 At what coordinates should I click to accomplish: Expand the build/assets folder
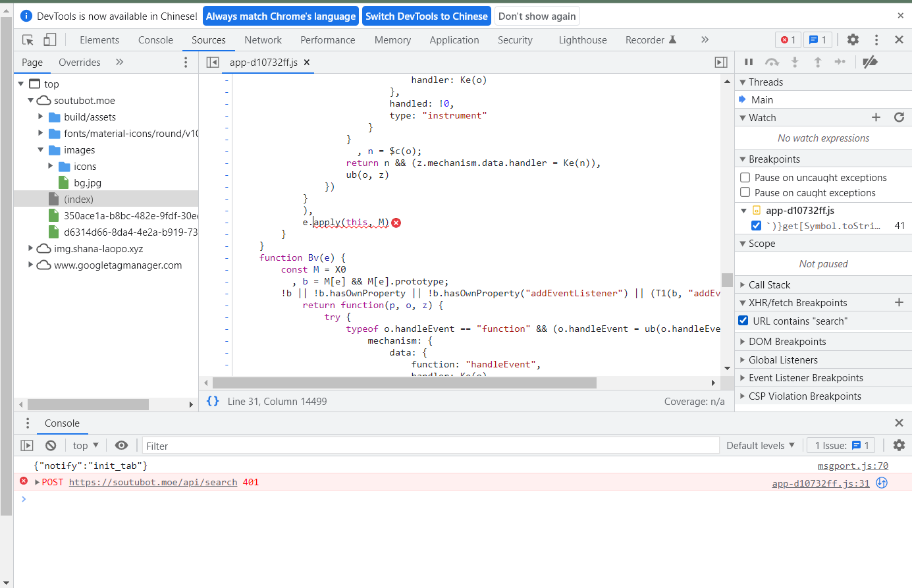pos(40,117)
